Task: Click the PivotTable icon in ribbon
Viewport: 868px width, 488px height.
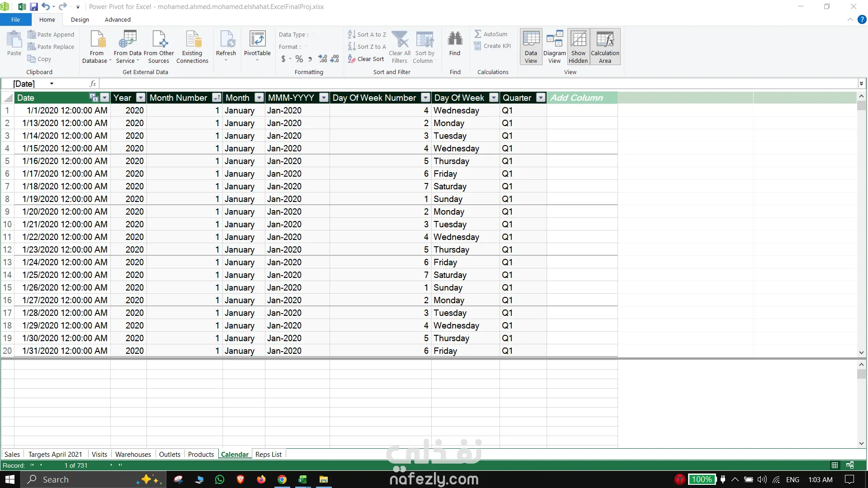Action: coord(257,40)
